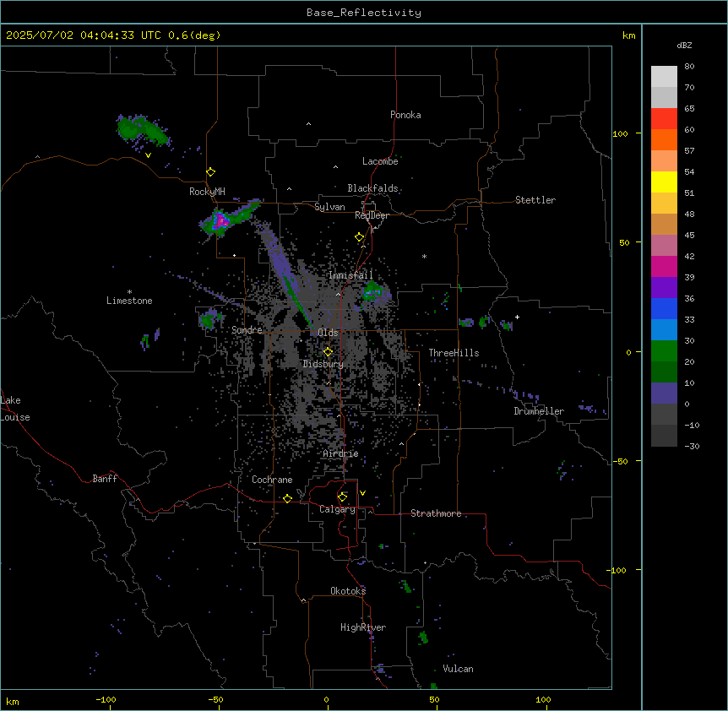
Task: Select the 80 dBZ white swatch
Action: pos(664,77)
